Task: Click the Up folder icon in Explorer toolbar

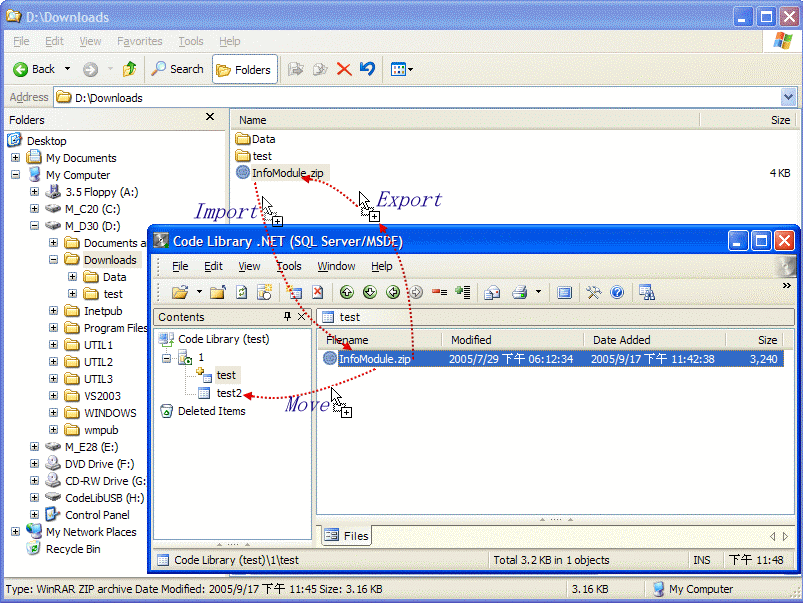Action: pyautogui.click(x=130, y=69)
